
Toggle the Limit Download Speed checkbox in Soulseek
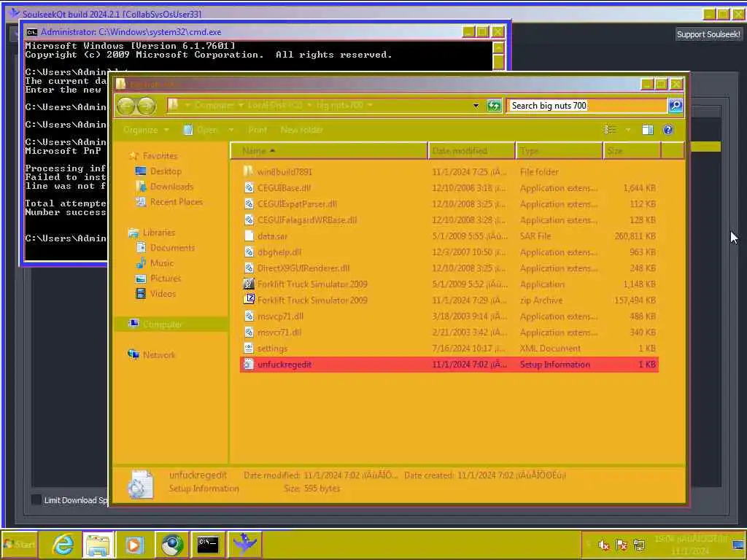click(x=36, y=499)
